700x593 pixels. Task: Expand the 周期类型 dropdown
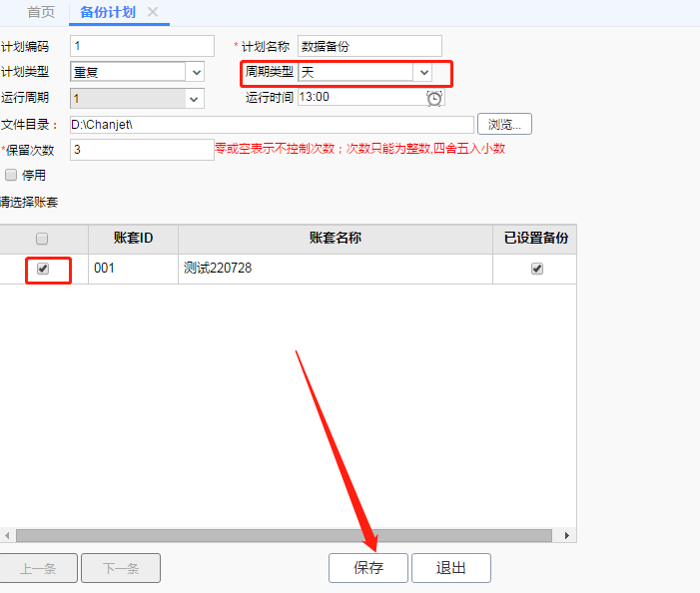coord(423,72)
